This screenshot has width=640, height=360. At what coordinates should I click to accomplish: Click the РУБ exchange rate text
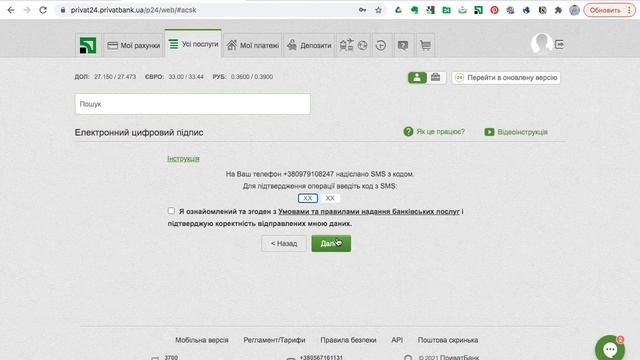click(242, 77)
